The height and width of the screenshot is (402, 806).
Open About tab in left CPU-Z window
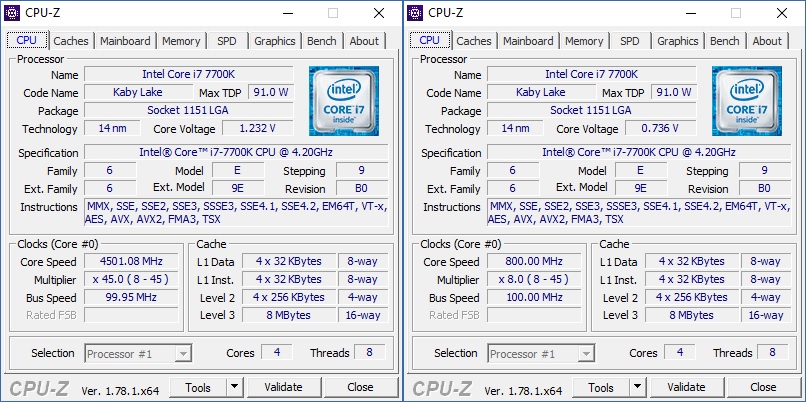pyautogui.click(x=364, y=41)
